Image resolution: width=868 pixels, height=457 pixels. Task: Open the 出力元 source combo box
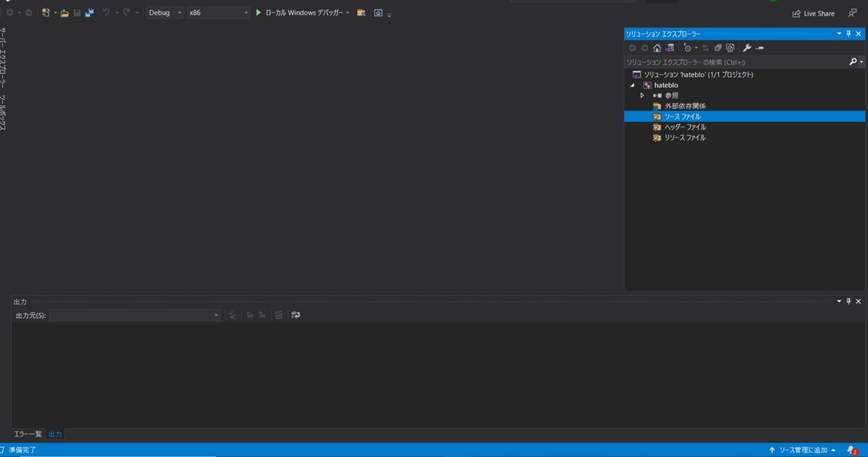click(135, 315)
